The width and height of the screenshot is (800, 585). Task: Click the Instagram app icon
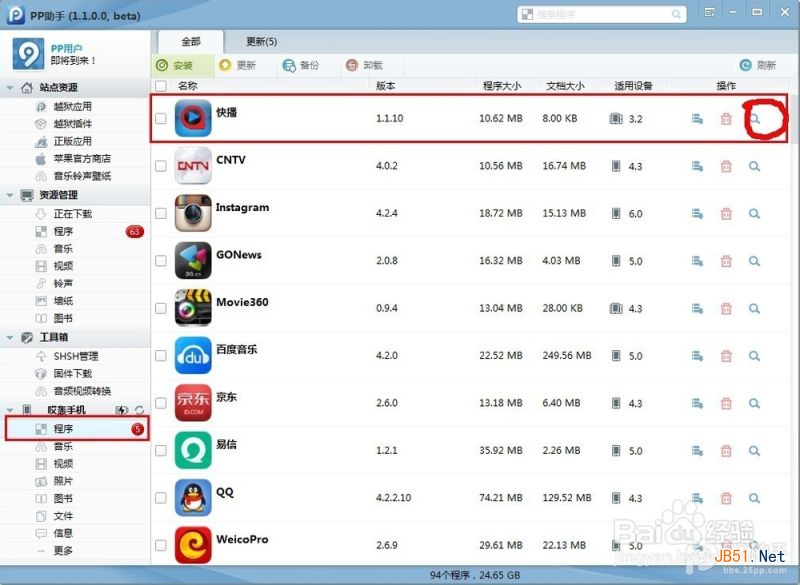tap(193, 213)
